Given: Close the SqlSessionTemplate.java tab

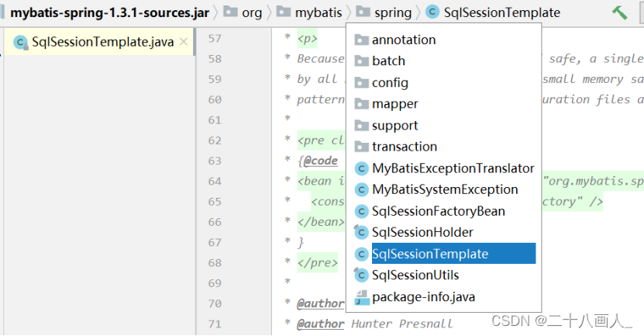Looking at the screenshot, I should (184, 42).
